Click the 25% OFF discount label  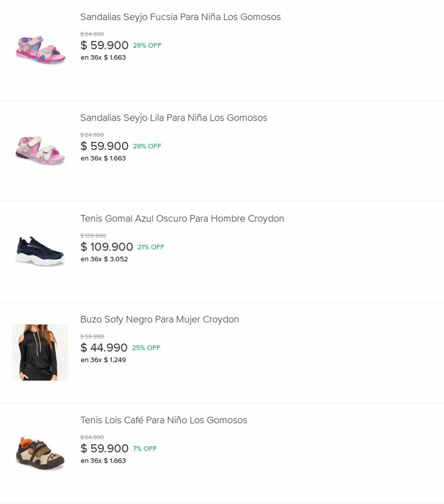tap(146, 348)
